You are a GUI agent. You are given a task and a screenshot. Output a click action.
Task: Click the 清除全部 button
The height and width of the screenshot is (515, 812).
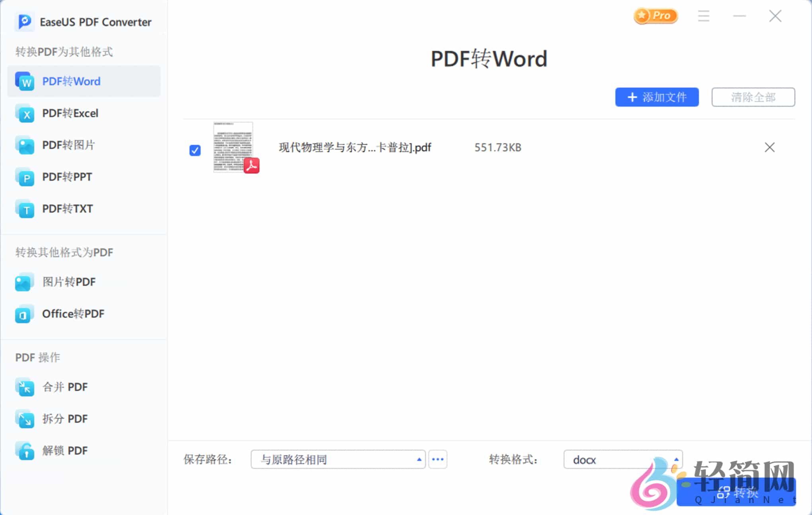click(753, 97)
